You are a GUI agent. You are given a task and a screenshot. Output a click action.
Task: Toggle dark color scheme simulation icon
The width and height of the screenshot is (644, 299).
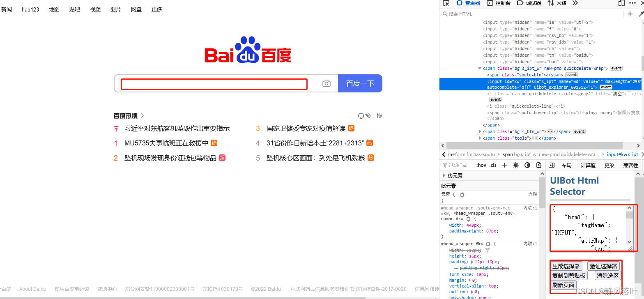[x=527, y=165]
